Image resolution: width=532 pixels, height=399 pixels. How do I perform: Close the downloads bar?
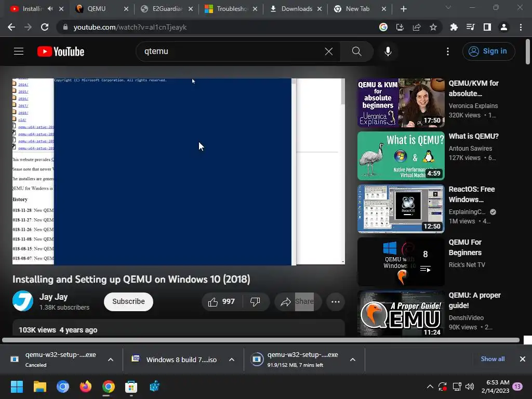point(523,359)
